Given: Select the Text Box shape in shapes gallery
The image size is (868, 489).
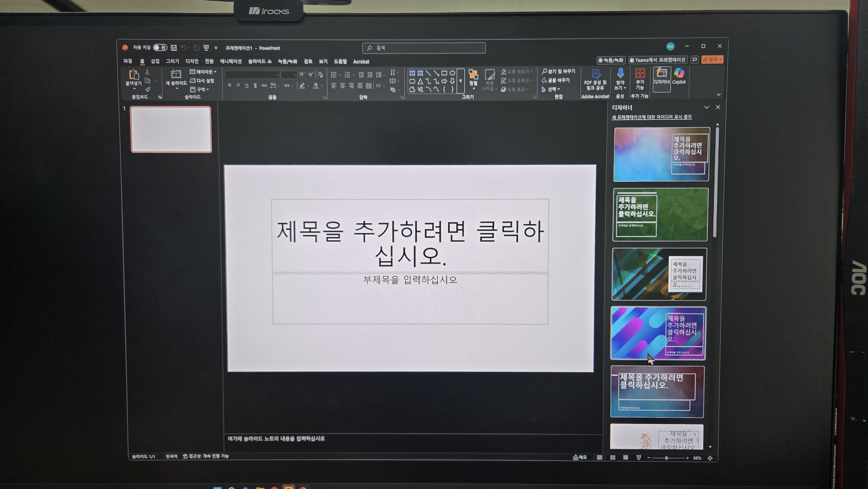Looking at the screenshot, I should point(412,73).
